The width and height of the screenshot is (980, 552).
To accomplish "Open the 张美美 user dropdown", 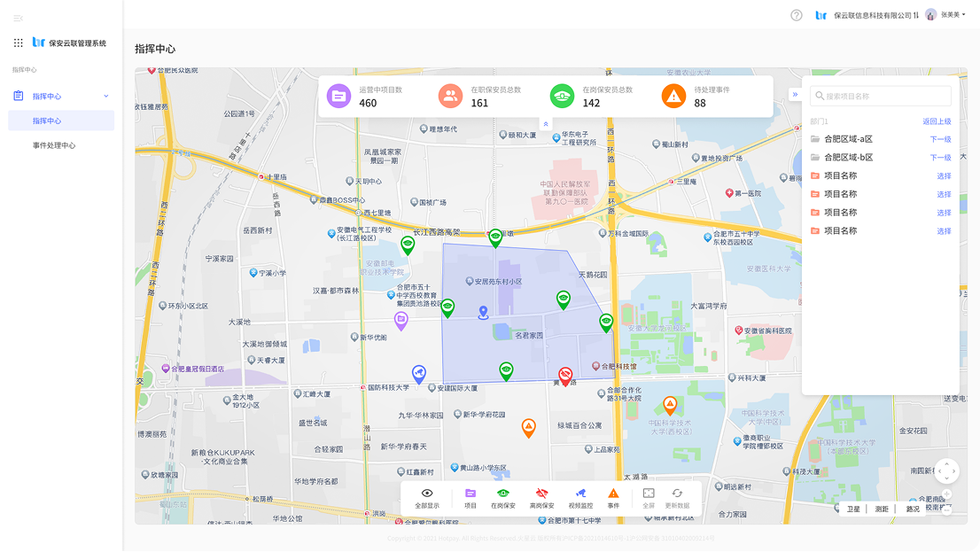I will pyautogui.click(x=946, y=15).
